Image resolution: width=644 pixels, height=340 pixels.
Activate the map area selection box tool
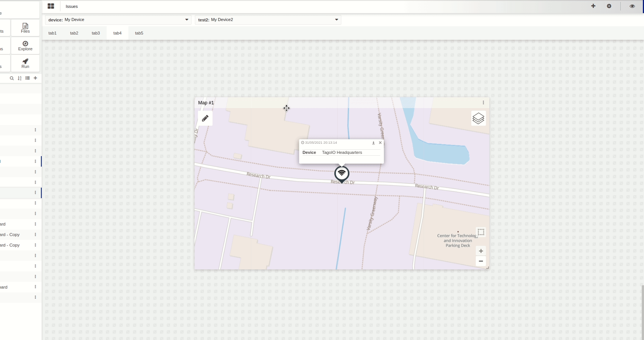pyautogui.click(x=481, y=232)
